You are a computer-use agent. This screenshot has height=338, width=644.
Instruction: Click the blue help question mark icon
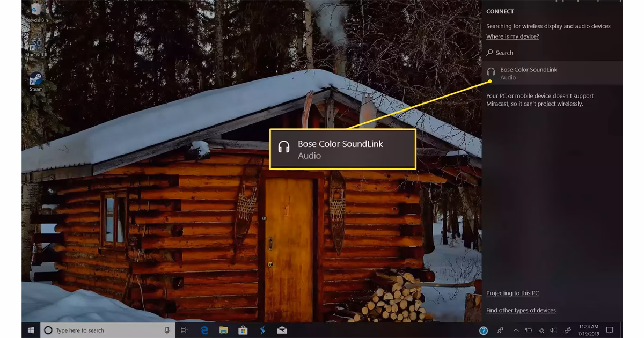[x=483, y=330]
